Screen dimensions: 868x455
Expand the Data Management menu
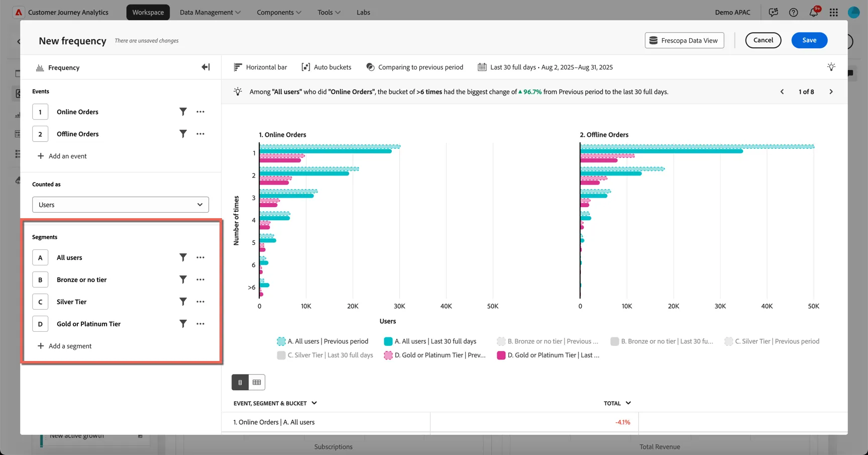pyautogui.click(x=210, y=12)
